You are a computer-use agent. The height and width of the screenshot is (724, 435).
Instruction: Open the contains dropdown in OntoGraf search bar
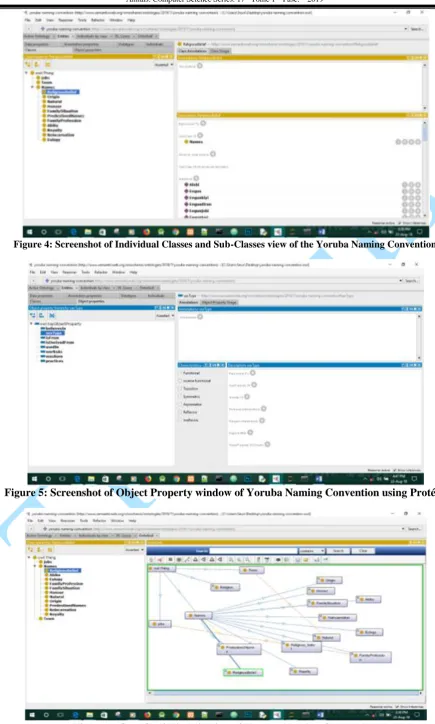[x=312, y=551]
